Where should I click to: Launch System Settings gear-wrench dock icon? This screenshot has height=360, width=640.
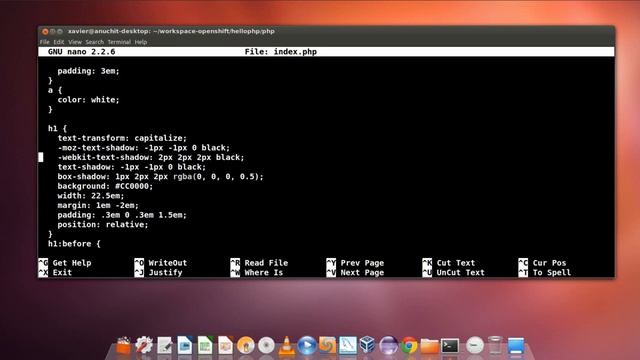[x=144, y=345]
